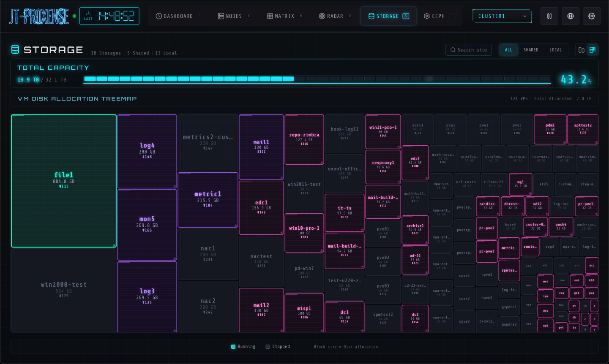Viewport: 609px width, 364px height.
Task: Open the CLUSTER1 dropdown
Action: 502,16
